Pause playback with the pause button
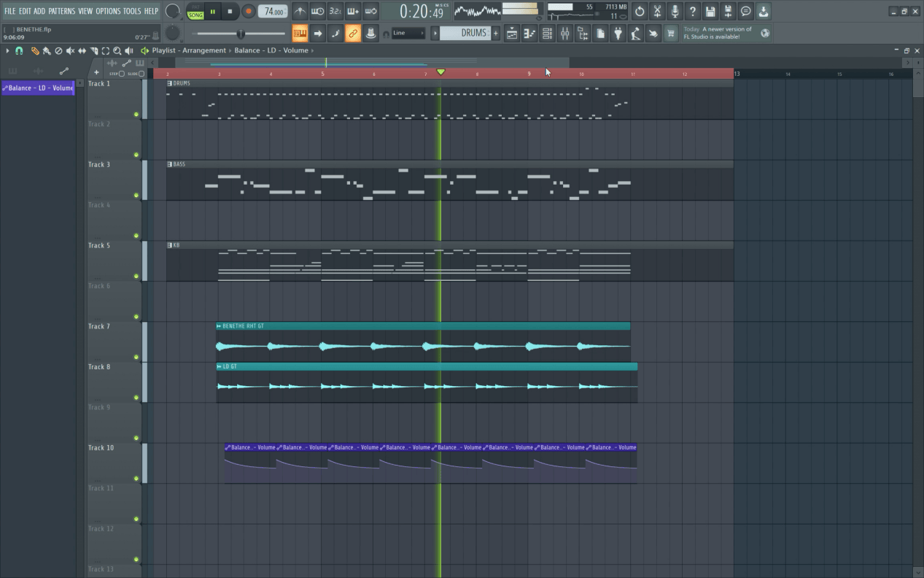 (213, 12)
